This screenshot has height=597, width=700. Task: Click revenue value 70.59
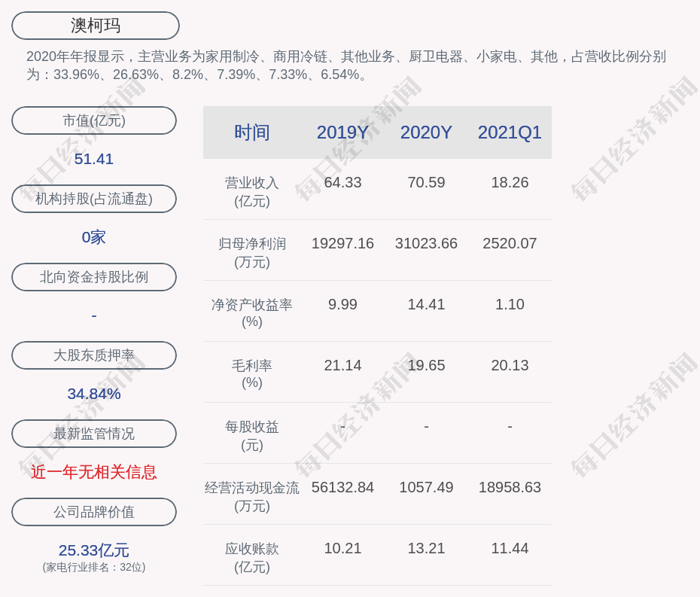[x=426, y=183]
